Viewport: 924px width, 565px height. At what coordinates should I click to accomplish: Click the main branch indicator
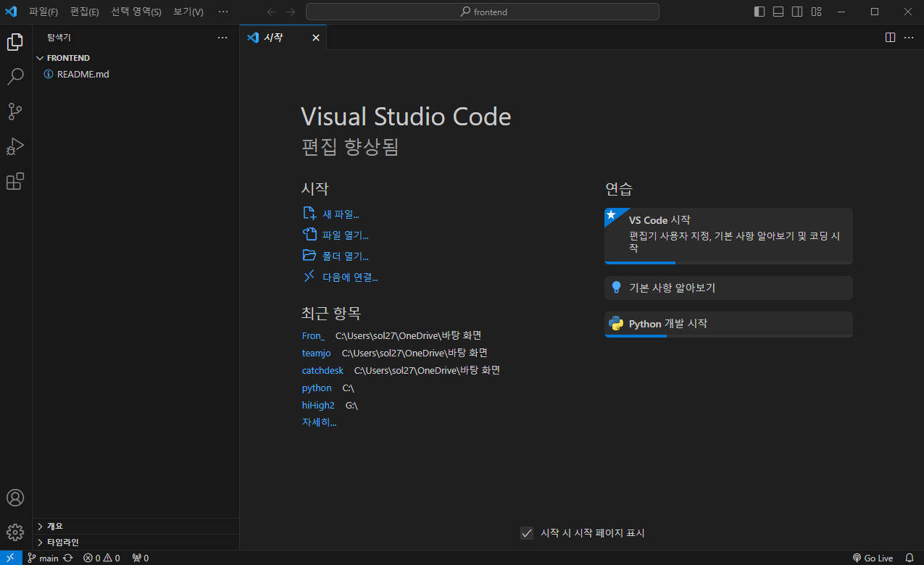(43, 558)
